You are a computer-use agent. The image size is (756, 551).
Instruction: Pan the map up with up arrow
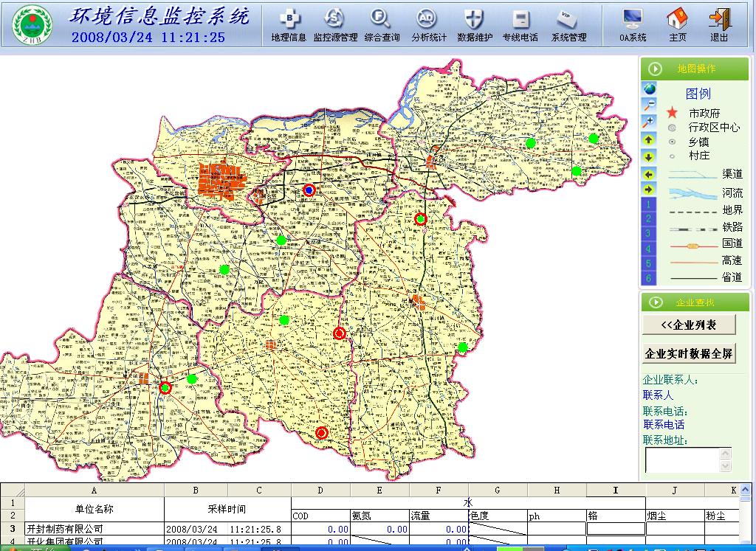pos(649,139)
